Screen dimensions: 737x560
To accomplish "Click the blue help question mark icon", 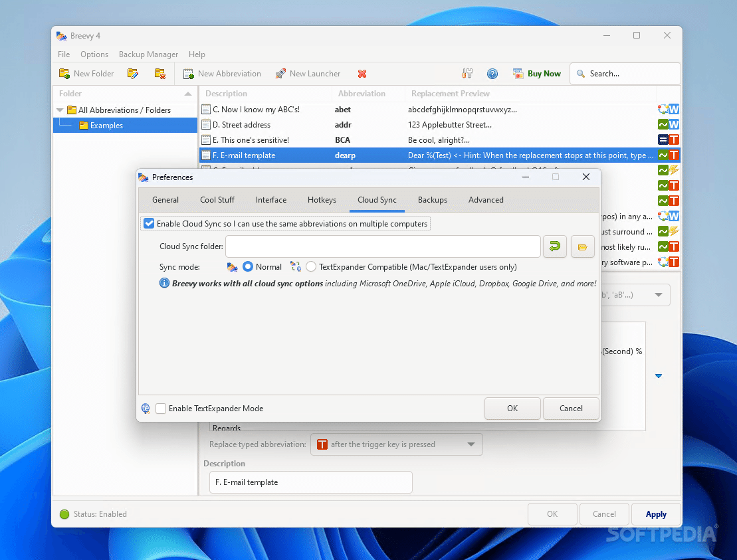I will 492,74.
